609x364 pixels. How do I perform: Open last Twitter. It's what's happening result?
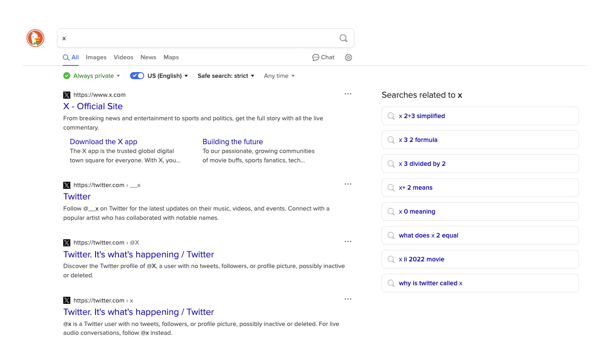click(x=138, y=312)
